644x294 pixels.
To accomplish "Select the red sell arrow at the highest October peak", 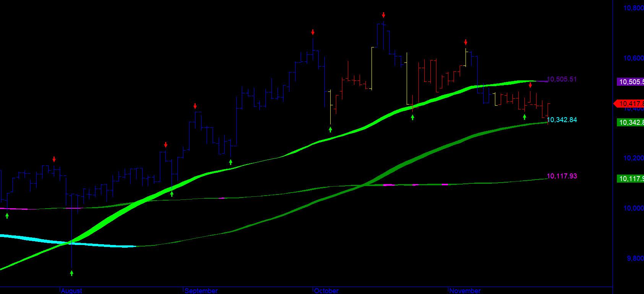I will pyautogui.click(x=383, y=15).
